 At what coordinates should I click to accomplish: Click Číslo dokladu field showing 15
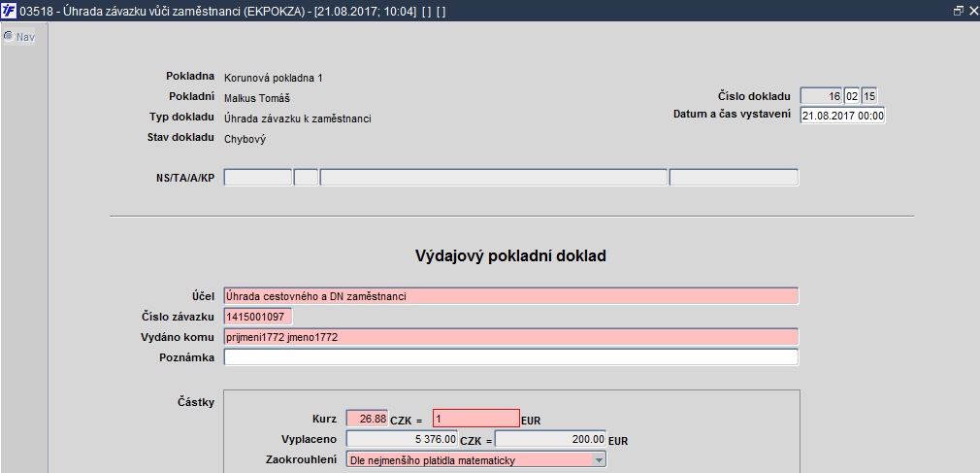click(869, 96)
